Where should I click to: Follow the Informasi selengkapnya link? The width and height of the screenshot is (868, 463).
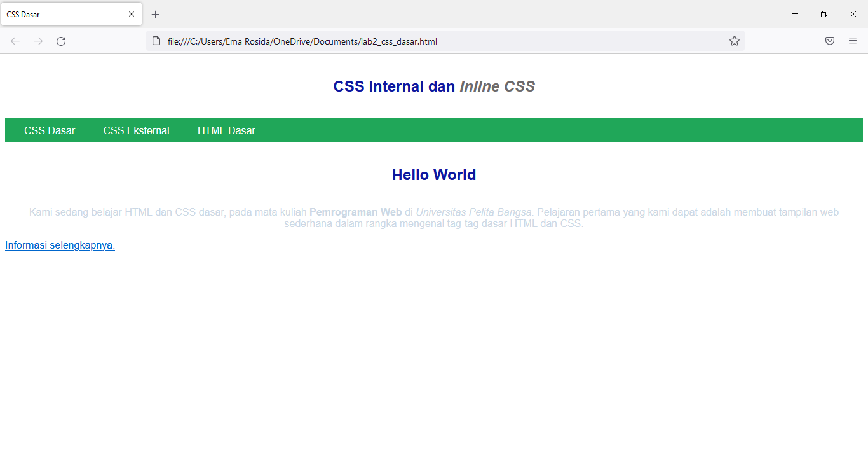pos(59,245)
